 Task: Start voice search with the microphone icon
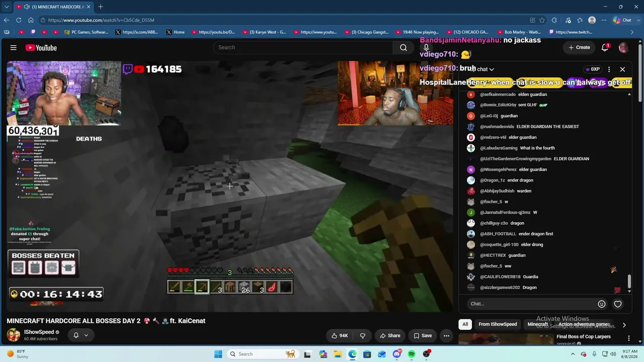[426, 47]
